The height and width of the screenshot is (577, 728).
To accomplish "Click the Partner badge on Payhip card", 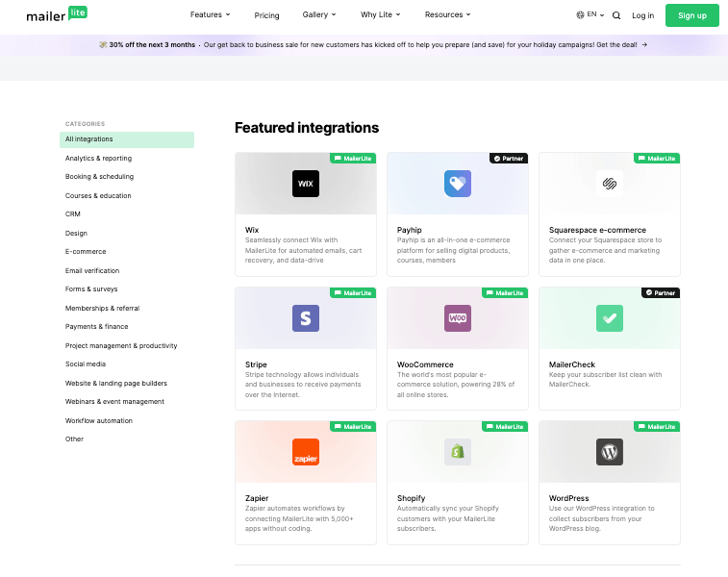I will point(509,159).
